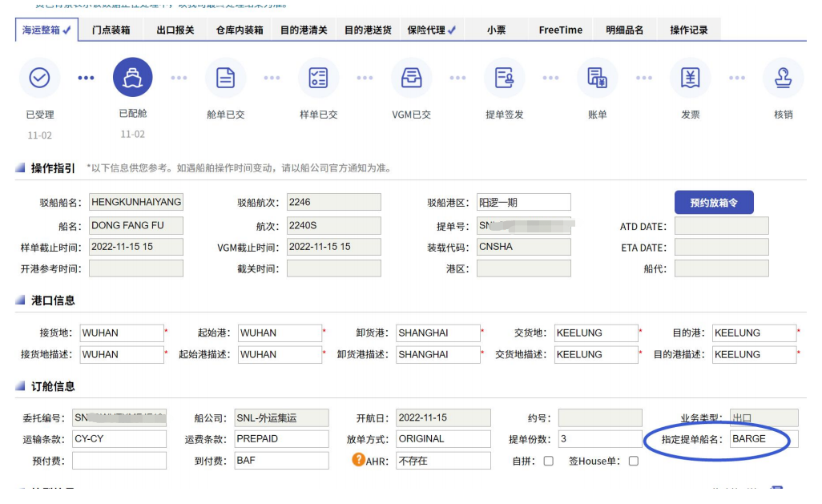Image resolution: width=822 pixels, height=504 pixels.
Task: Click the 驳船港区 field 阳逻一期
Action: (524, 203)
